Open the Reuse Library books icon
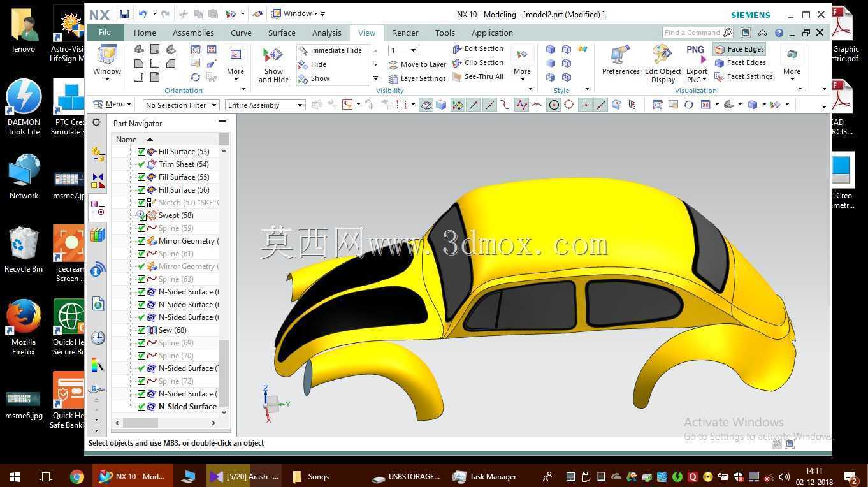868x487 pixels. [x=98, y=235]
